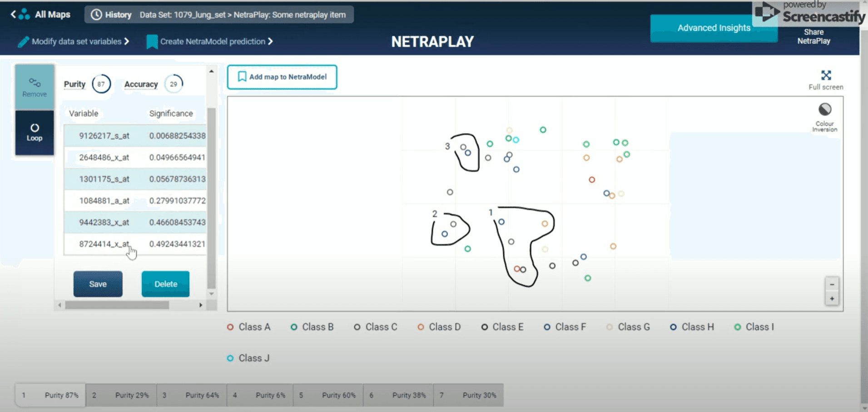The height and width of the screenshot is (412, 868).
Task: Select the Loop tool
Action: pos(35,132)
